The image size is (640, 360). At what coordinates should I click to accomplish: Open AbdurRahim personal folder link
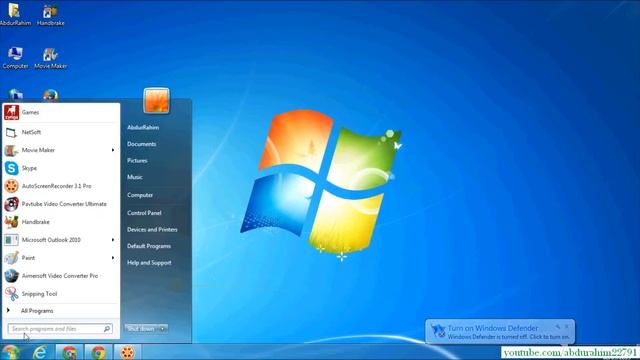143,127
